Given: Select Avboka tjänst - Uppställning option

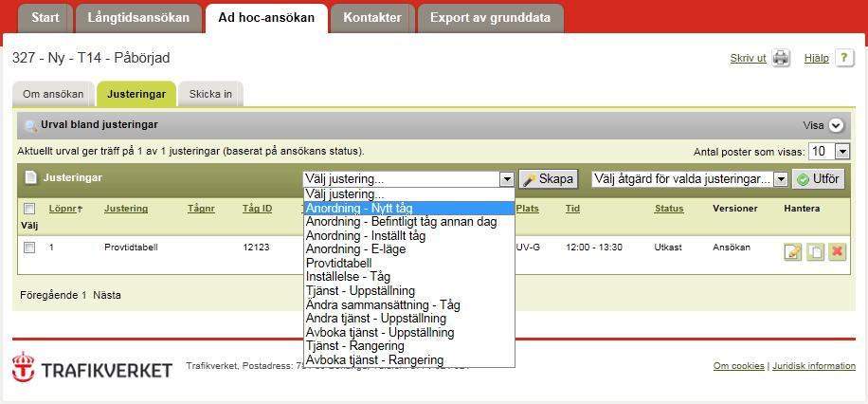Looking at the screenshot, I should pyautogui.click(x=409, y=333).
